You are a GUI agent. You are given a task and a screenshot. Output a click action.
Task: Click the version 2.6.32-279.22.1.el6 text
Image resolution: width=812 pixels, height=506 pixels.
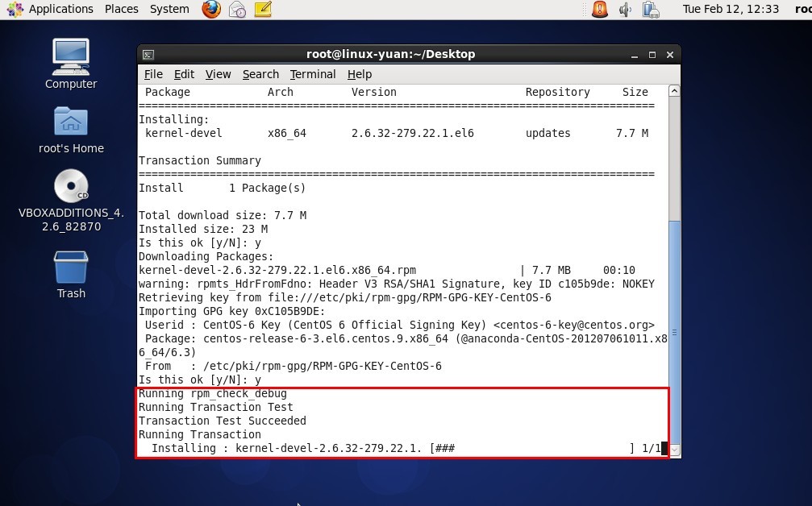pos(413,133)
